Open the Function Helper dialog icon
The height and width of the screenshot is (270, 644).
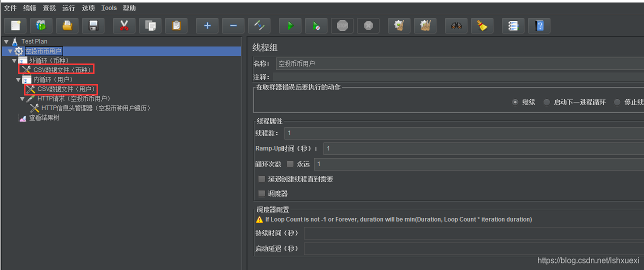click(513, 25)
